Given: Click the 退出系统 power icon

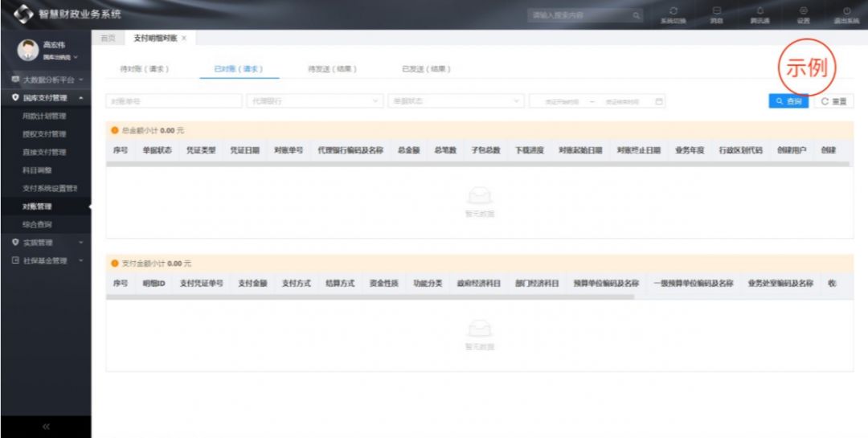Looking at the screenshot, I should [846, 10].
